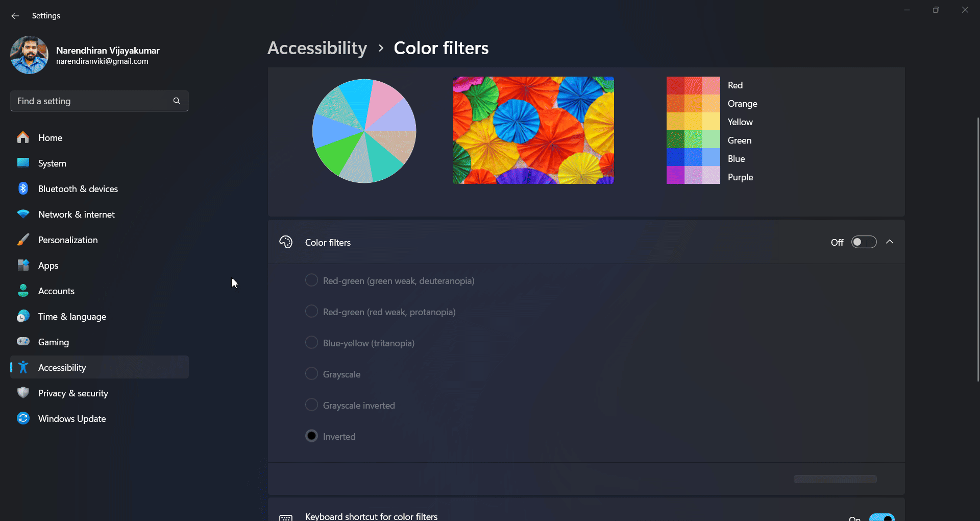
Task: Click the Time & language globe icon
Action: point(23,316)
